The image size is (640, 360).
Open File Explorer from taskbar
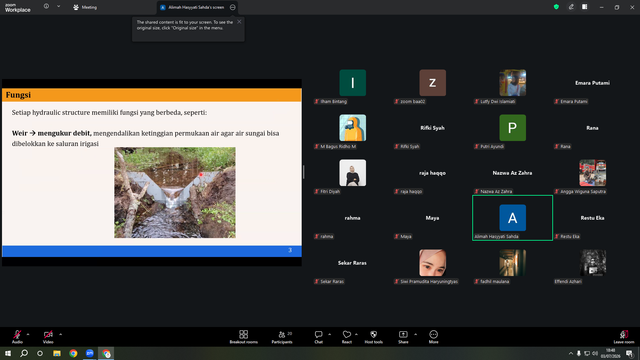[57, 353]
